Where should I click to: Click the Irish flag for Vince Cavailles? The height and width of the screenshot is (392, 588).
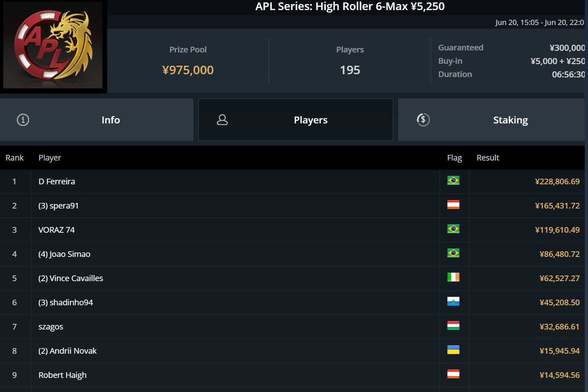coord(453,277)
